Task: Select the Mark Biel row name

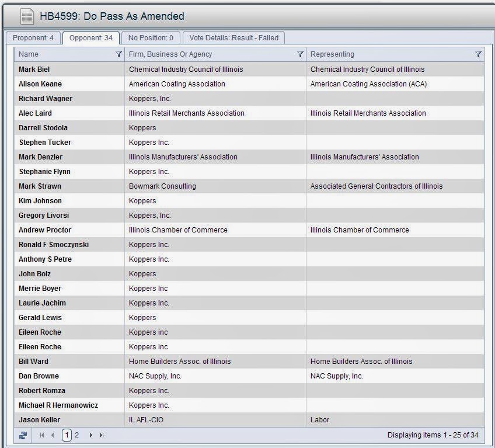Action: 34,69
